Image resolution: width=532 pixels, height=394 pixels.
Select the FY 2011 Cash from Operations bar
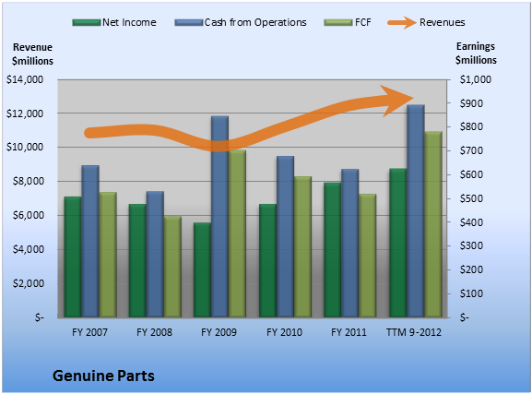pos(350,244)
